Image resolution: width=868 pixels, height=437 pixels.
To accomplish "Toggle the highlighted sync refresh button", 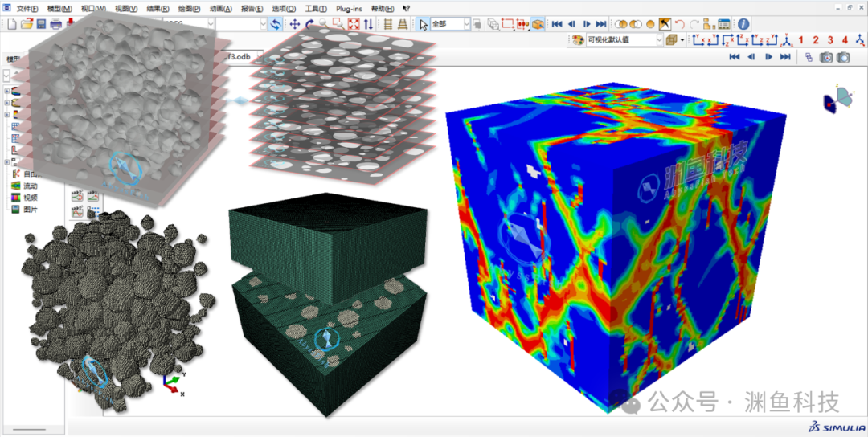I will 275,24.
